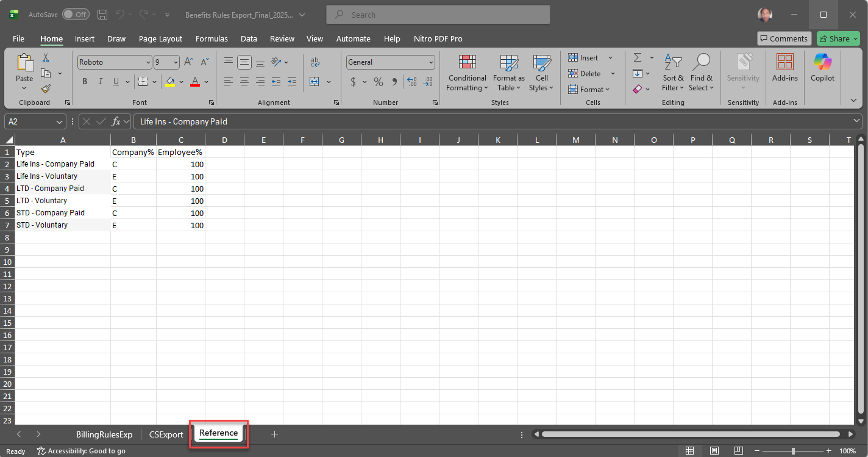Toggle the AutoSave switch

tap(76, 14)
